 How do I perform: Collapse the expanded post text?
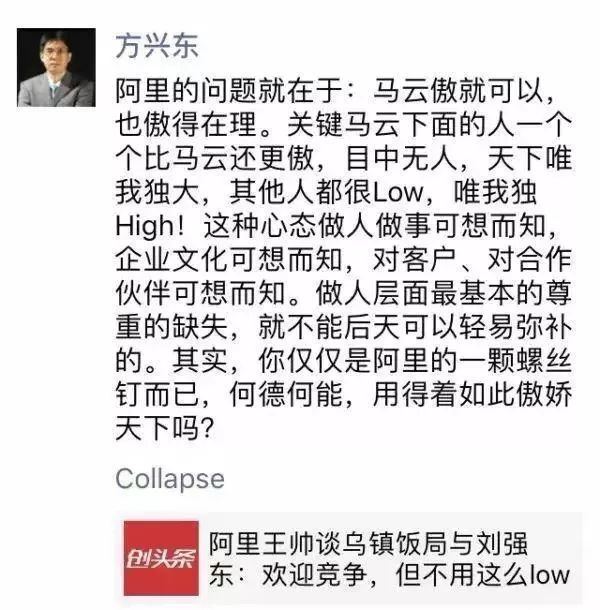point(170,479)
